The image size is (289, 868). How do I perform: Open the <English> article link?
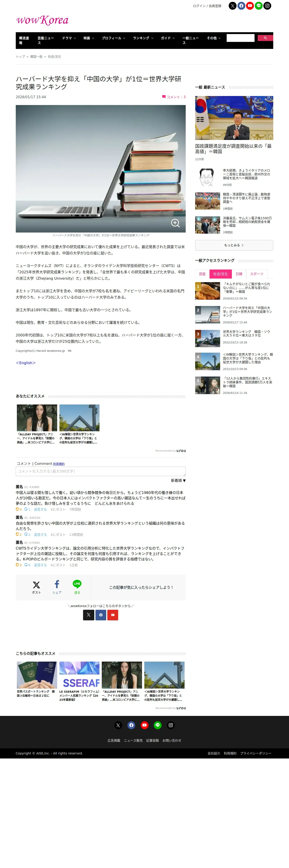(26, 363)
